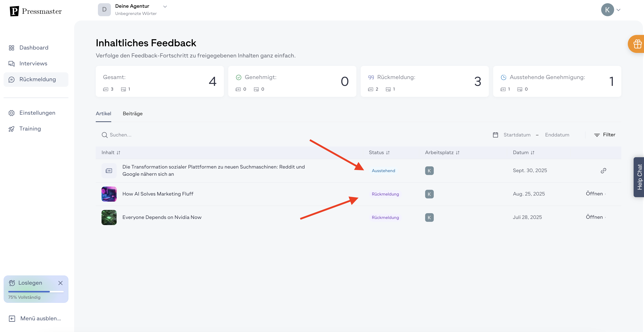This screenshot has width=644, height=332.
Task: Click article count icon in Gesamt card
Action: coord(106,89)
